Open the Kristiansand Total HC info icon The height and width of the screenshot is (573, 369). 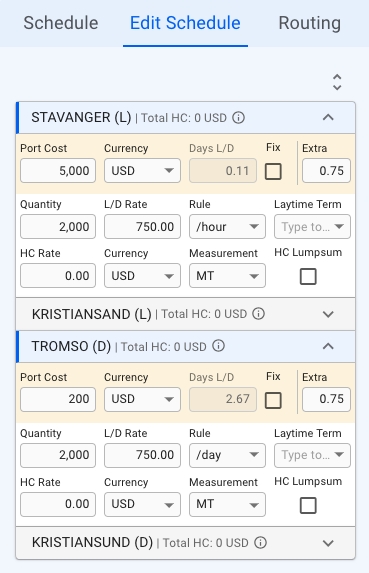tap(259, 314)
